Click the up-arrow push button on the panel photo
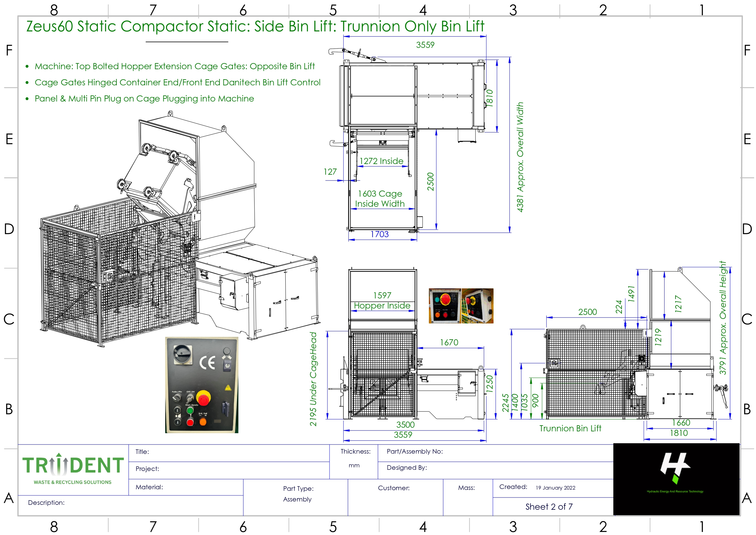This screenshot has width=756, height=535. tap(177, 410)
